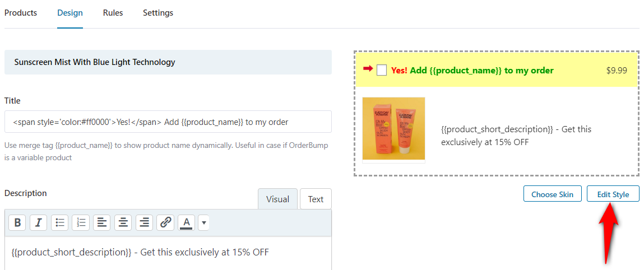644x270 pixels.
Task: Expand text color dropdown arrow
Action: tap(203, 222)
